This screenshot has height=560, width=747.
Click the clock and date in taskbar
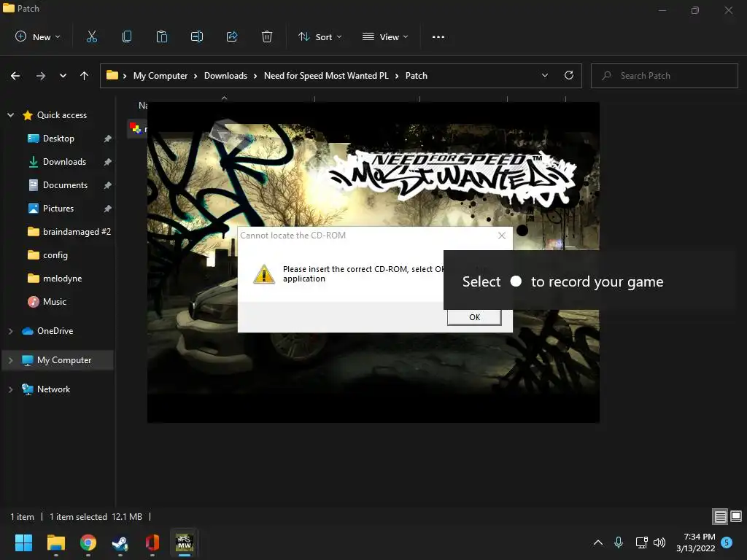695,542
